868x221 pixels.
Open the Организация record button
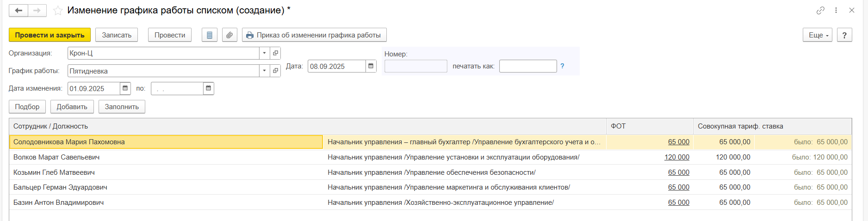[x=275, y=53]
